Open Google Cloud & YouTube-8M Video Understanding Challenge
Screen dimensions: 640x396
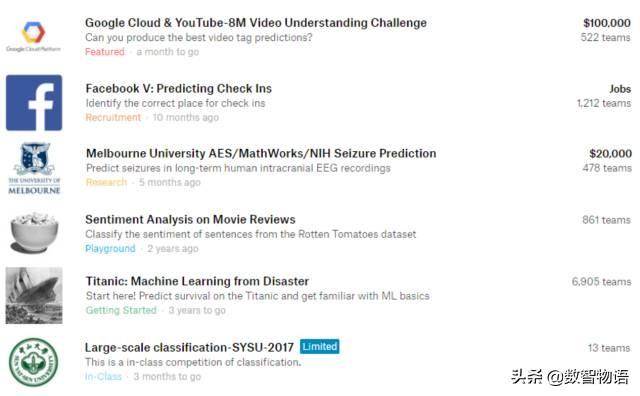(256, 23)
